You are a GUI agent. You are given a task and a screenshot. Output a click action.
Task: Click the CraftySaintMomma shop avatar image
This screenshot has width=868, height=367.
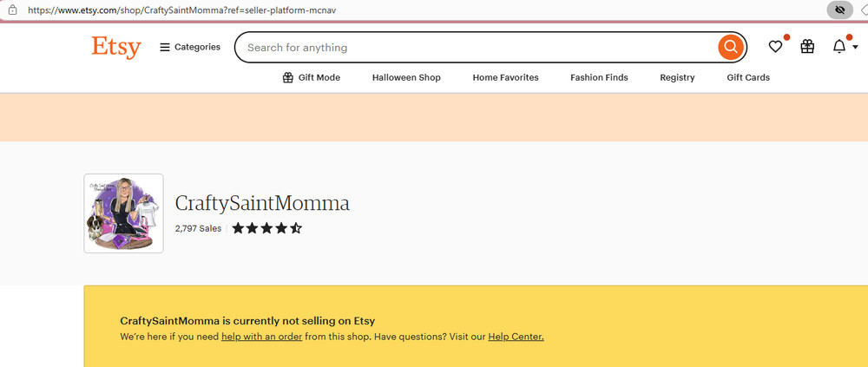point(123,213)
